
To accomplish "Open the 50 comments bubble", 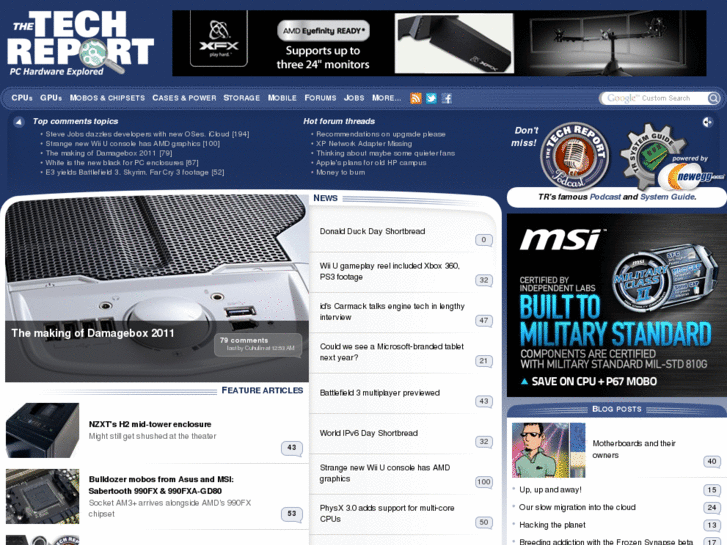I will pyautogui.click(x=484, y=523).
